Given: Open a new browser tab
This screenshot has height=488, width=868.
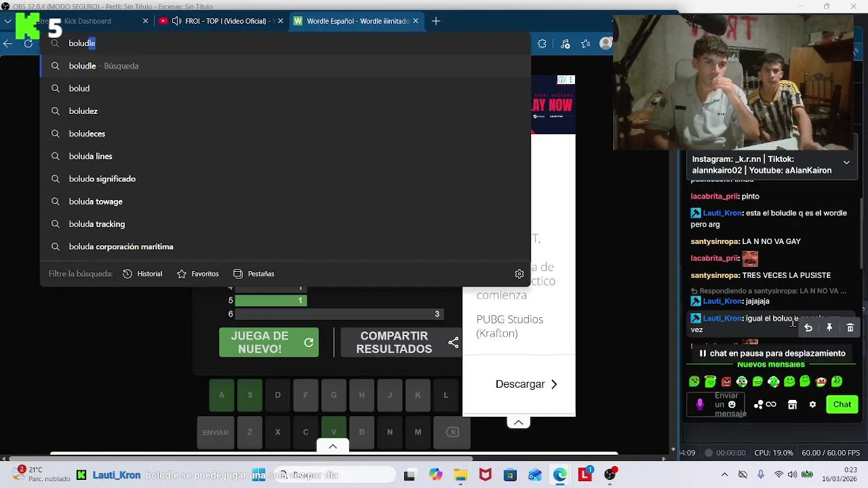Looking at the screenshot, I should click(436, 21).
